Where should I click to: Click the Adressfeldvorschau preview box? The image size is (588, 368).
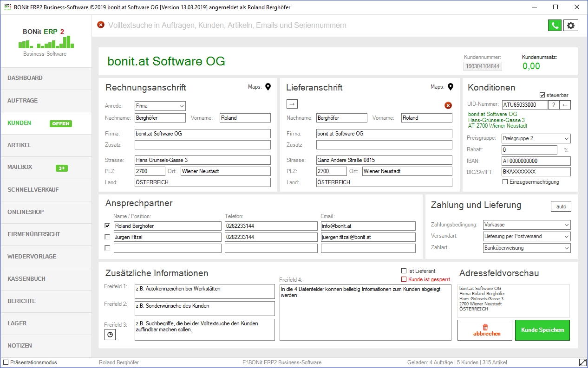pos(513,301)
